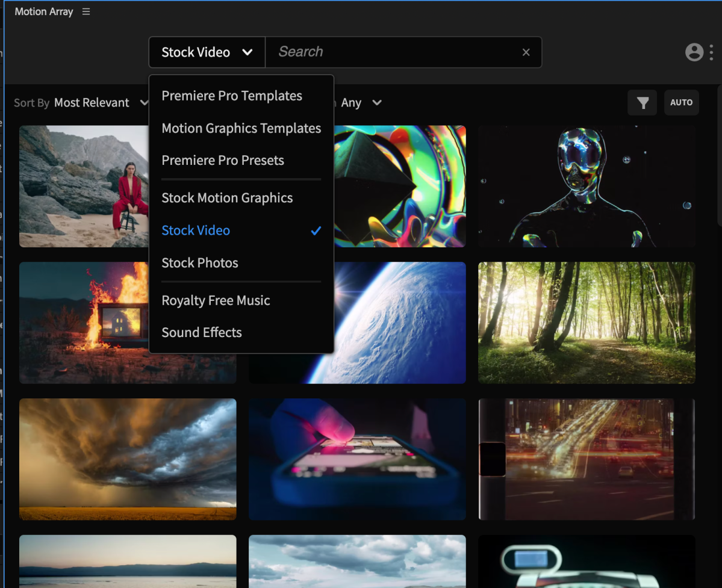Open the storm clouds over field thumbnail

tap(128, 459)
